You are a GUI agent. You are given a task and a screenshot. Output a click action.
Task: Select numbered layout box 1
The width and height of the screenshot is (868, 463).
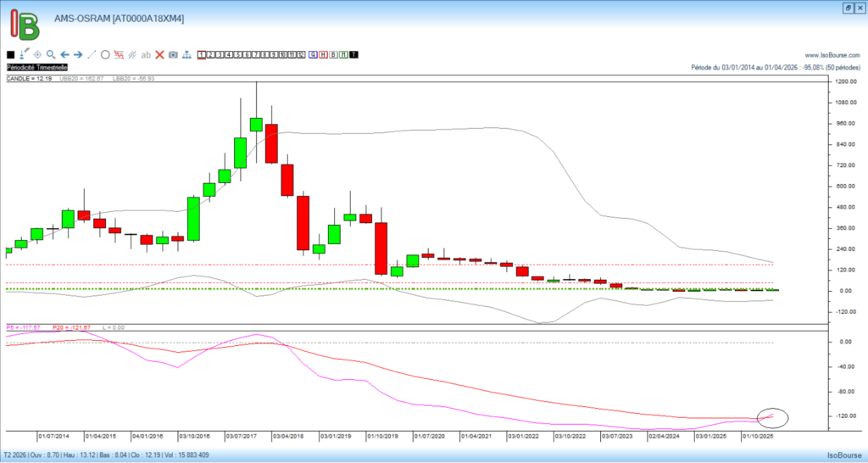(202, 55)
